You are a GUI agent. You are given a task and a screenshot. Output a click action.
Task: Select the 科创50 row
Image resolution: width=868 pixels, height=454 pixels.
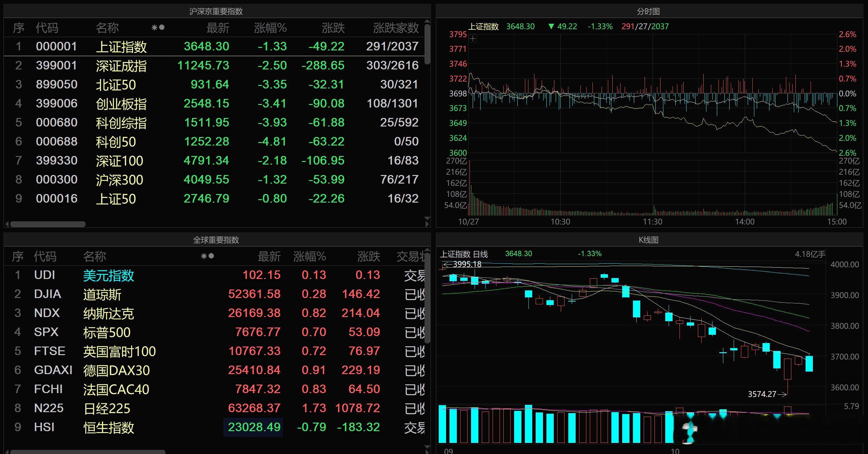tap(214, 141)
